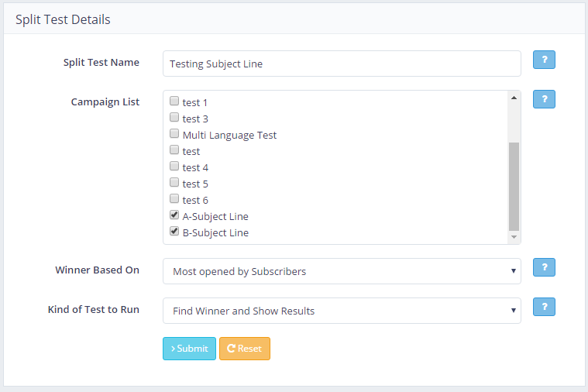The width and height of the screenshot is (588, 392).
Task: Click help icon beside Winner Based On
Action: [544, 267]
